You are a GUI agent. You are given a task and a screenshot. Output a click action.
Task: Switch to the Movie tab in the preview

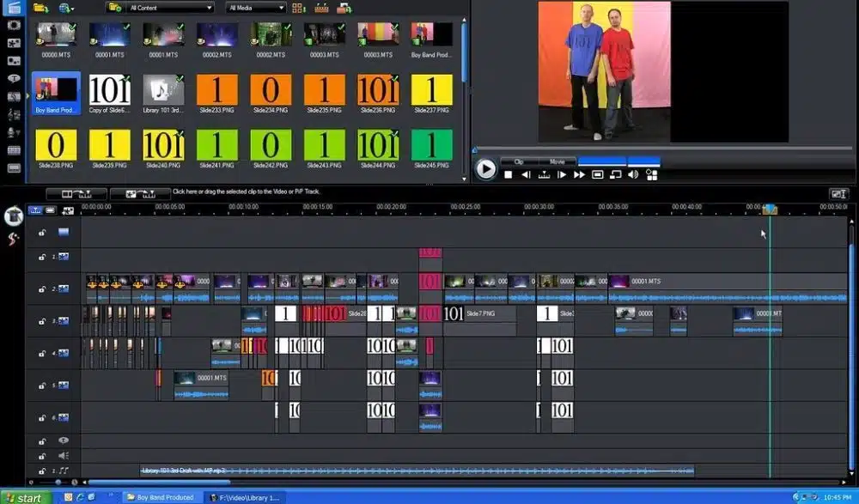click(557, 161)
